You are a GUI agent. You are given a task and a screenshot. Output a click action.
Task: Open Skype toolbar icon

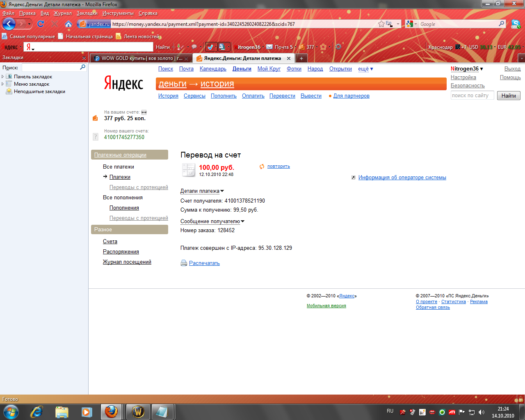tap(516, 24)
